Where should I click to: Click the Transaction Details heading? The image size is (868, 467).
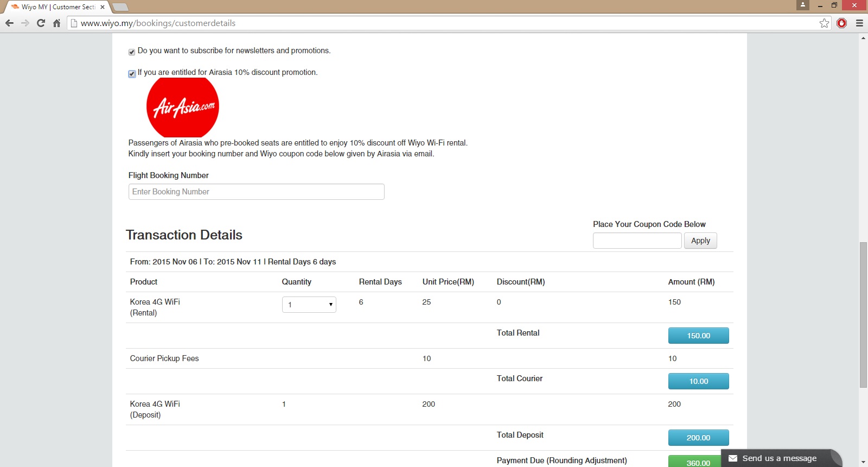point(184,235)
